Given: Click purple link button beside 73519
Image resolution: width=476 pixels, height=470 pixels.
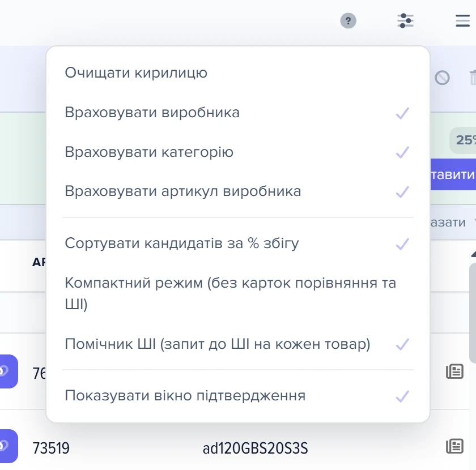Looking at the screenshot, I should point(8,446).
